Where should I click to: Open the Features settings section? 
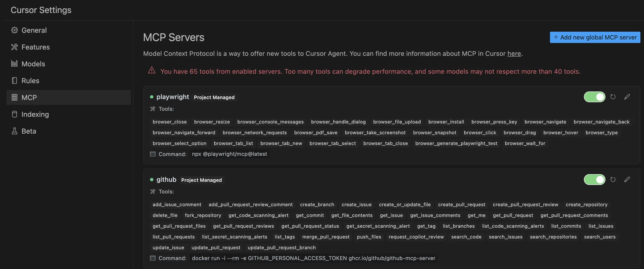[x=35, y=47]
